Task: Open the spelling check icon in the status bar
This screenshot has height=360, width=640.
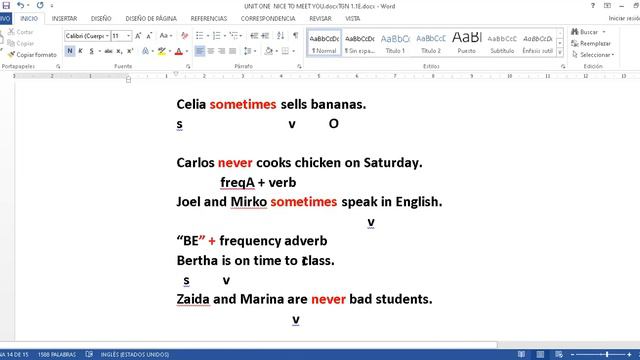Action: [89, 354]
